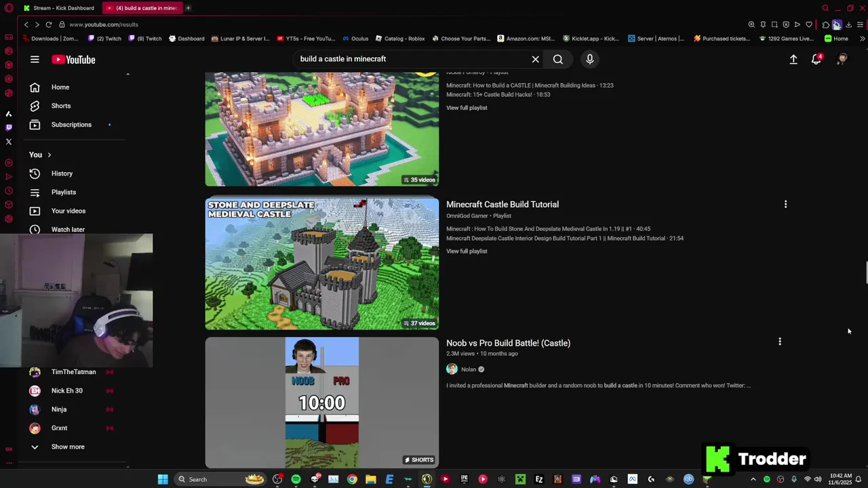868x488 pixels.
Task: View full playlist under the 35 videos playlist
Action: tap(467, 108)
